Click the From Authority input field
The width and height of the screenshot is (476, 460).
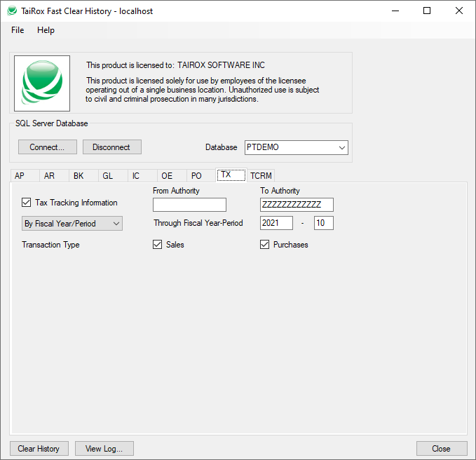(189, 205)
